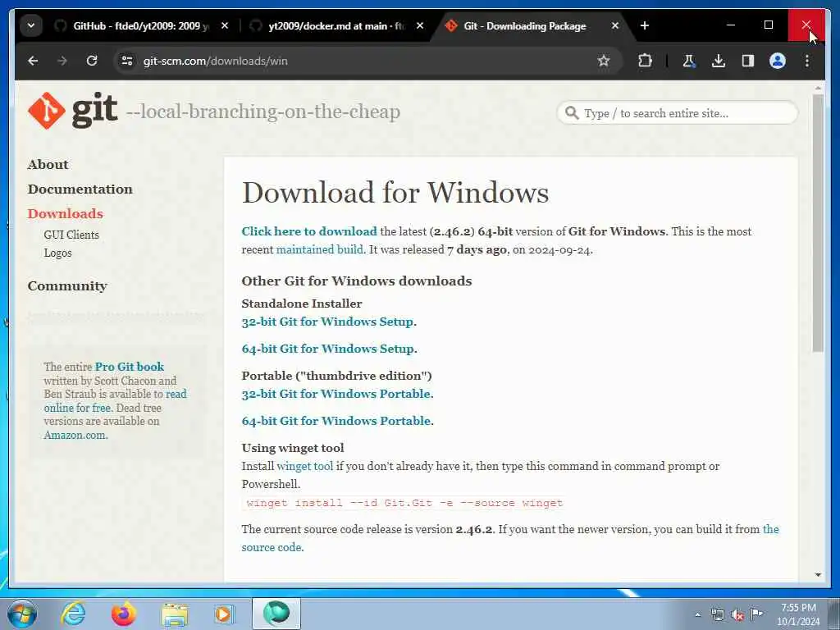Show browser downloads
The width and height of the screenshot is (840, 630).
coord(719,61)
